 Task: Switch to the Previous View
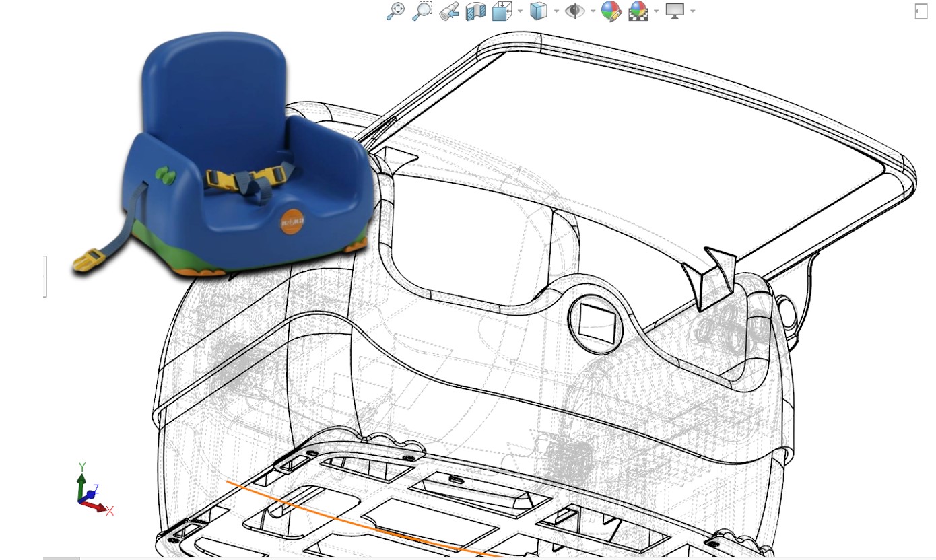pyautogui.click(x=449, y=11)
